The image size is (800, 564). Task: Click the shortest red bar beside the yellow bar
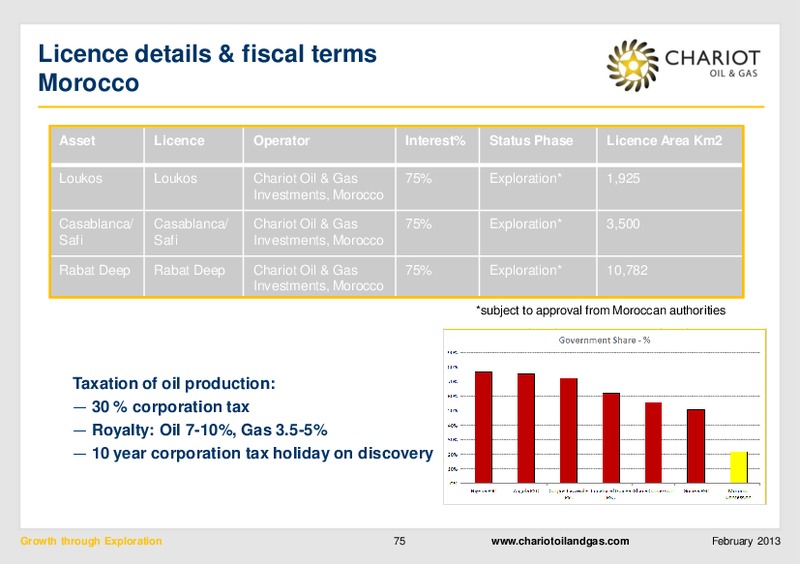point(696,446)
